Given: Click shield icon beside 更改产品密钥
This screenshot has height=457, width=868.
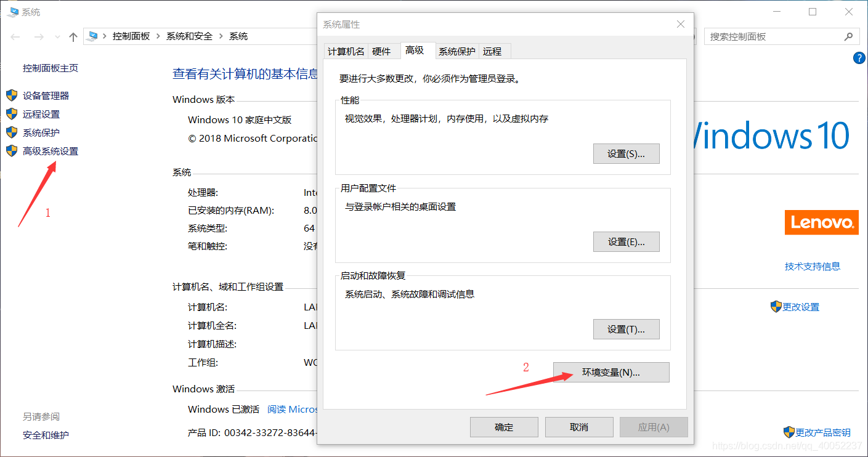Looking at the screenshot, I should (789, 432).
